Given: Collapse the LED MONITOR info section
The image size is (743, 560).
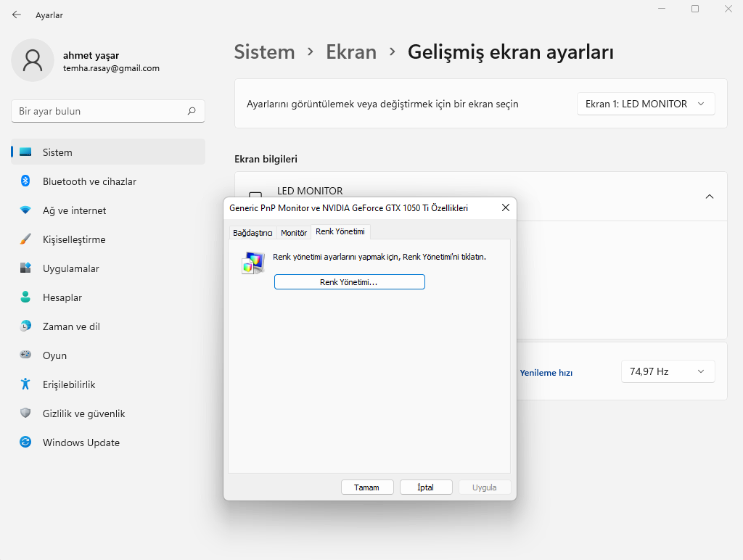Looking at the screenshot, I should [x=709, y=197].
